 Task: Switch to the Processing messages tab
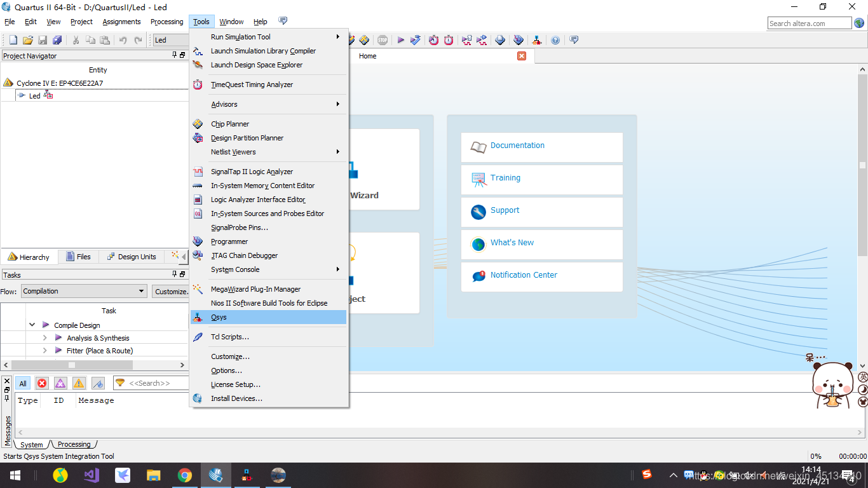pos(74,444)
